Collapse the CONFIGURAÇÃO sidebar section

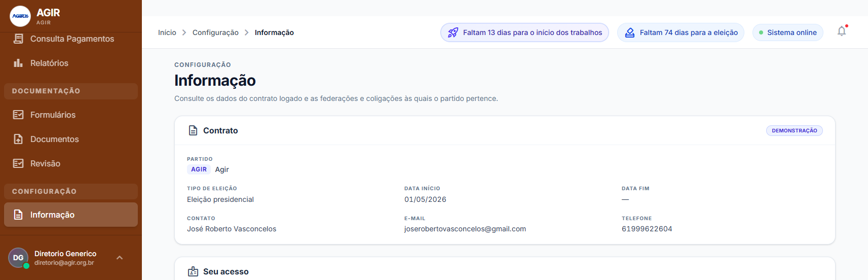point(71,191)
